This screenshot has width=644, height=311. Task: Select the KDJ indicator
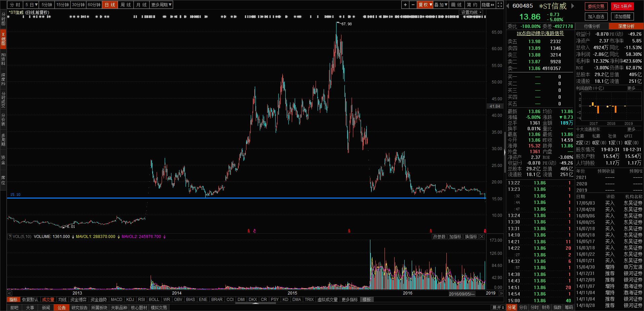[130, 300]
